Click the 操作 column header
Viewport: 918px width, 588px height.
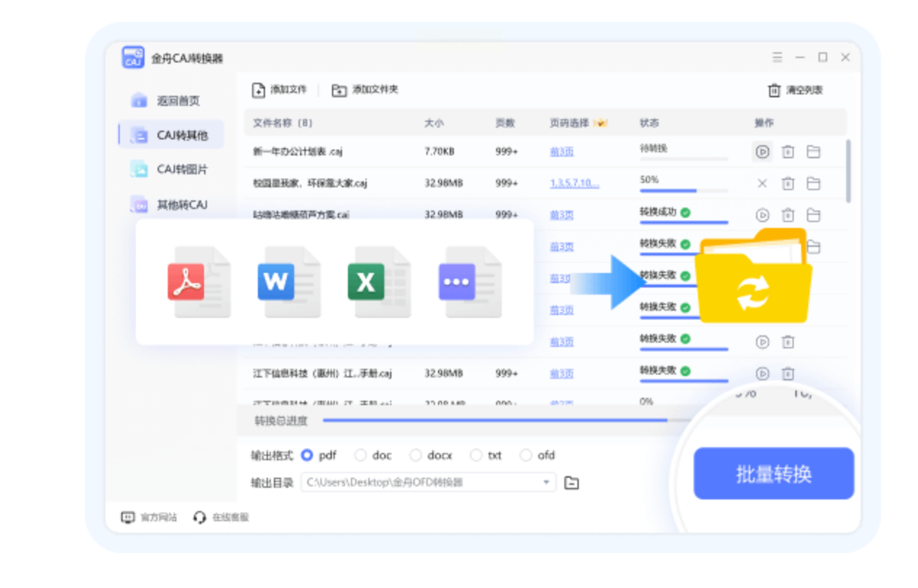click(764, 123)
